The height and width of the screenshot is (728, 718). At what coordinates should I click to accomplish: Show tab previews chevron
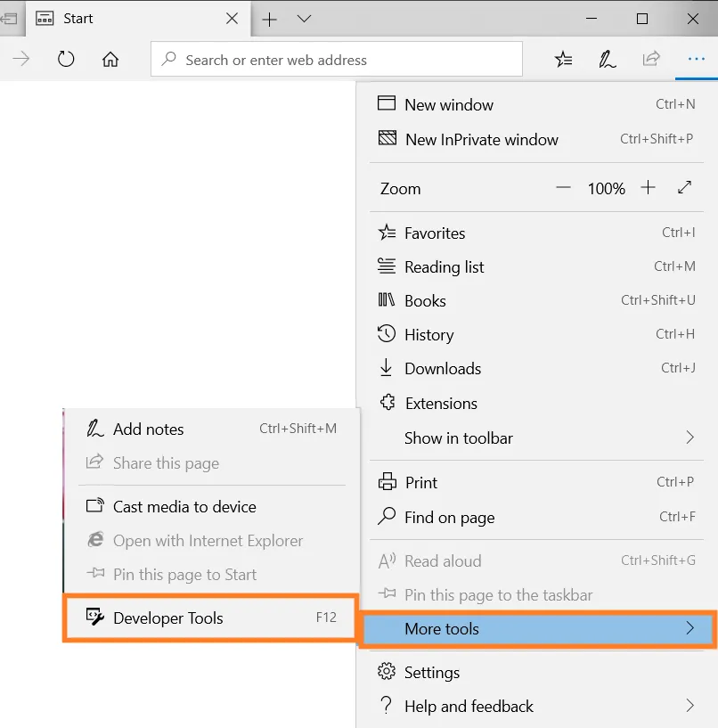pos(304,19)
